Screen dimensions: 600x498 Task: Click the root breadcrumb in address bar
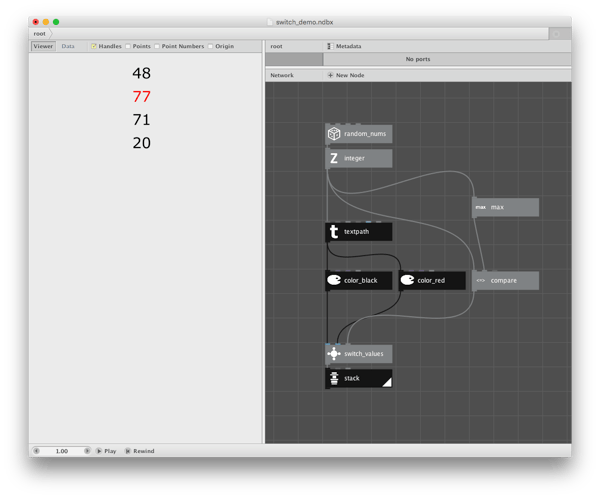coord(39,34)
